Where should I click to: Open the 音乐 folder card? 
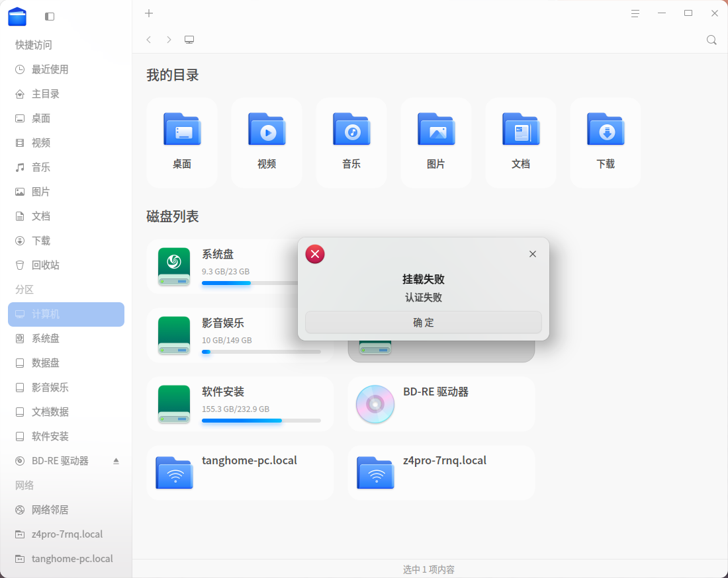pyautogui.click(x=351, y=142)
